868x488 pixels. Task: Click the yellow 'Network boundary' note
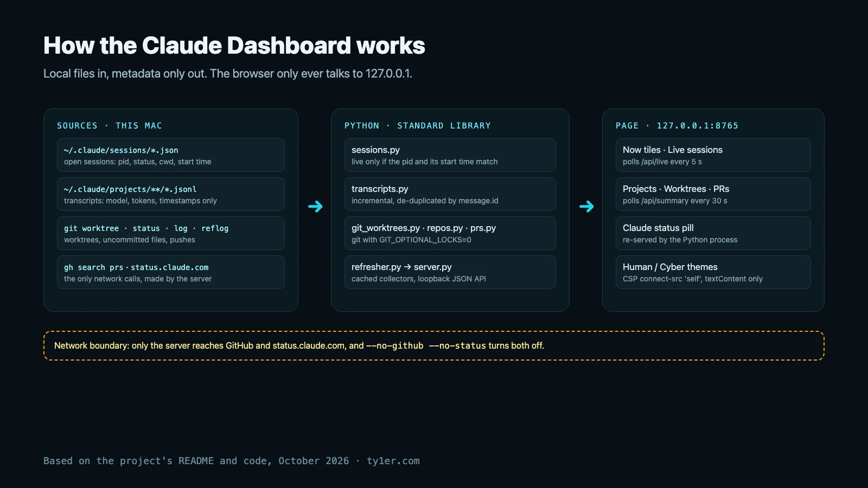(x=434, y=346)
